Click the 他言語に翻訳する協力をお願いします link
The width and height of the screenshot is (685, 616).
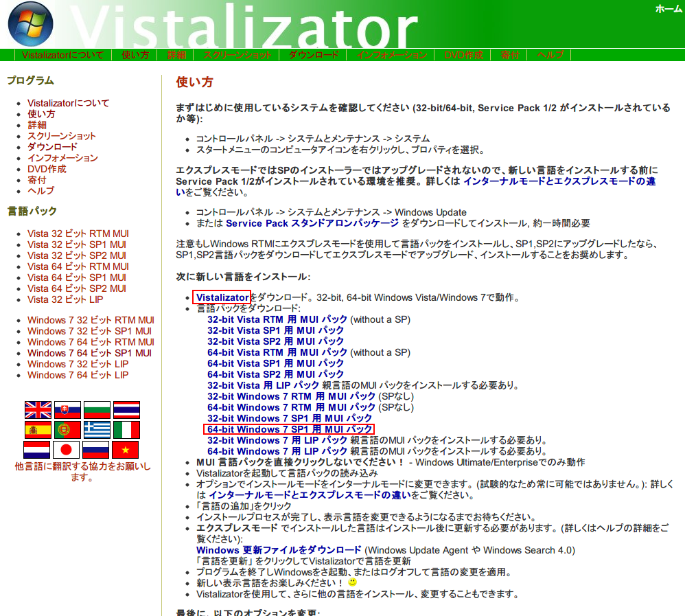pos(82,472)
